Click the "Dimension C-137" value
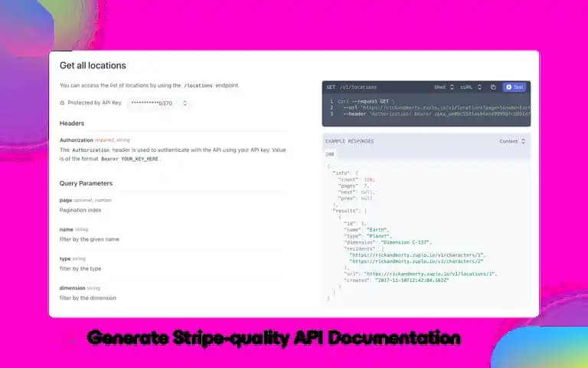The image size is (588, 368). point(406,242)
